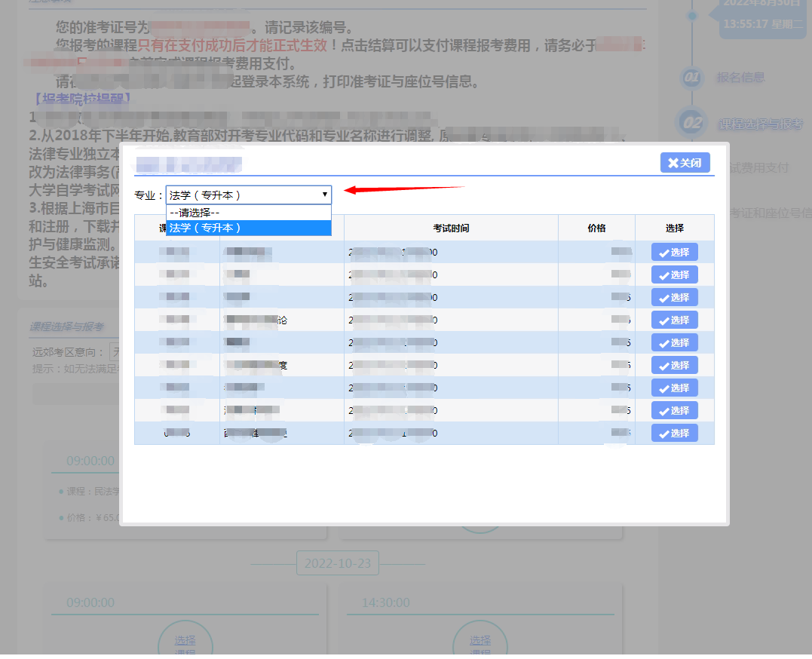Close the dialog with the 关闭 button
Image resolution: width=812 pixels, height=659 pixels.
click(x=685, y=163)
